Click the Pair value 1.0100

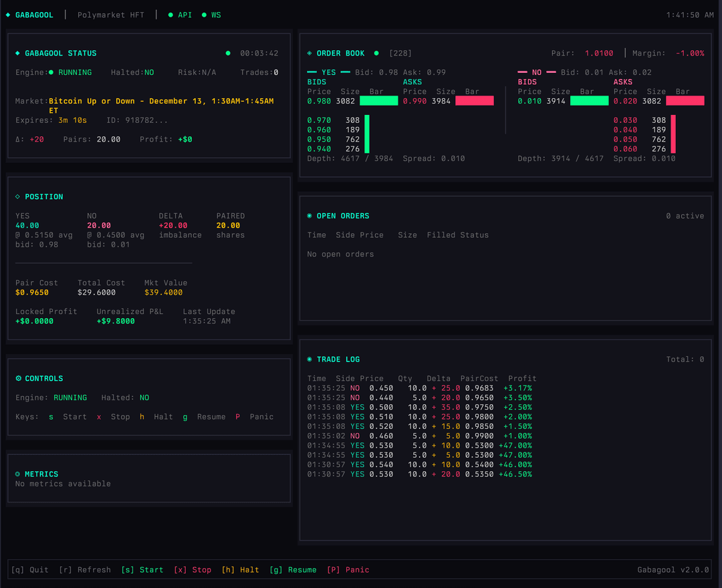(x=599, y=53)
